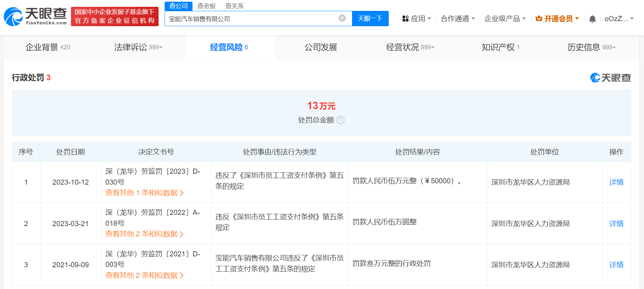644x289 pixels.
Task: Open the help icon beside 处罚总金额
Action: click(341, 120)
